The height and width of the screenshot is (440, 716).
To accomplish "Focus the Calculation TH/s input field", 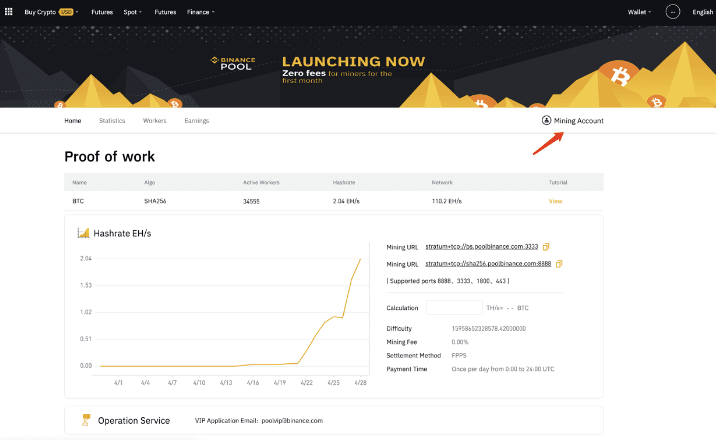I will coord(454,308).
